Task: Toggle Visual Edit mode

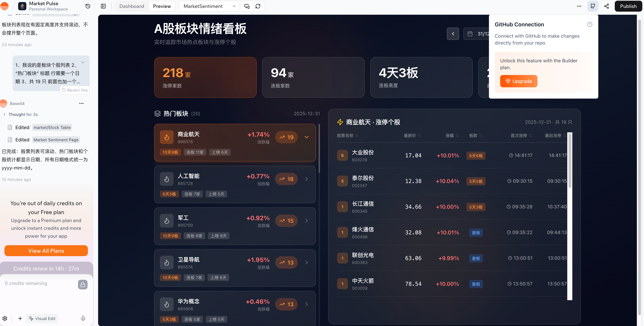Action: coord(42,318)
